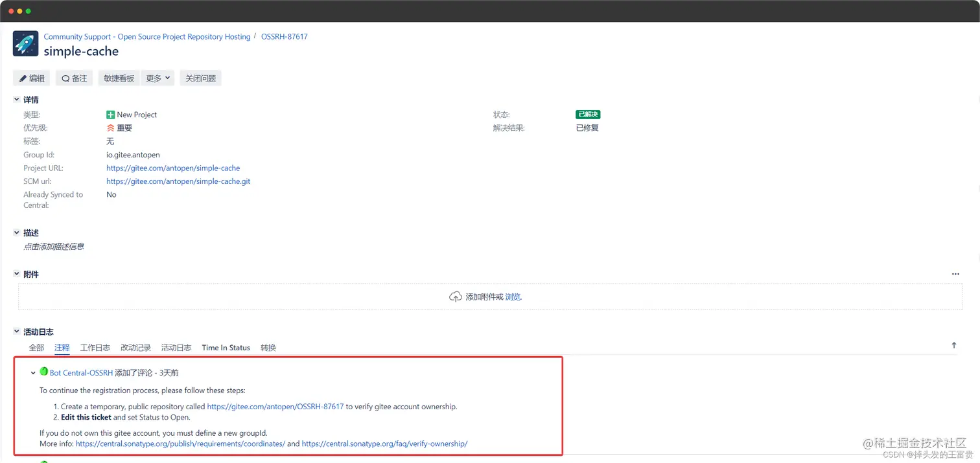Click the red priority arrows icon
The image size is (980, 463).
110,128
